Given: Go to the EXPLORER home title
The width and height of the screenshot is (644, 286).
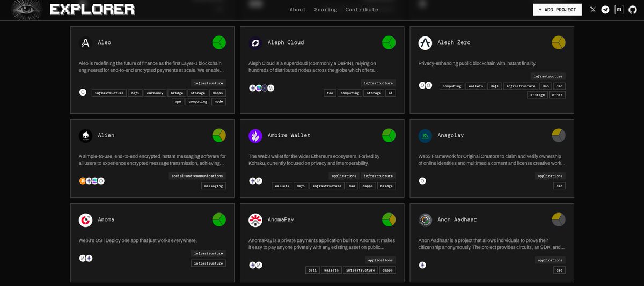Looking at the screenshot, I should [x=92, y=10].
